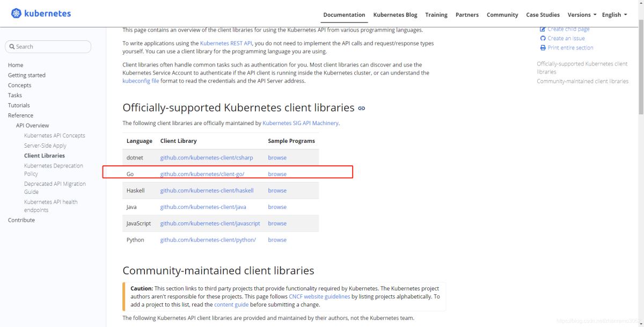
Task: Open the Versions dropdown
Action: [x=581, y=14]
